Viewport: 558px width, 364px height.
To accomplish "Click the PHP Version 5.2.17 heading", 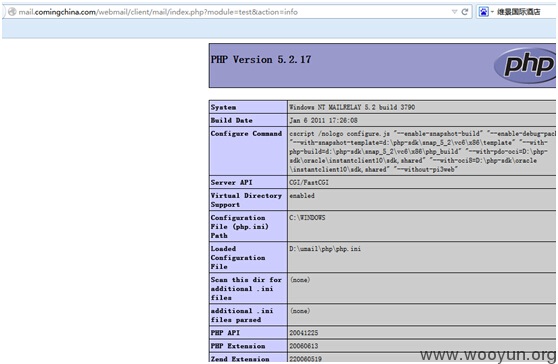I will point(261,59).
